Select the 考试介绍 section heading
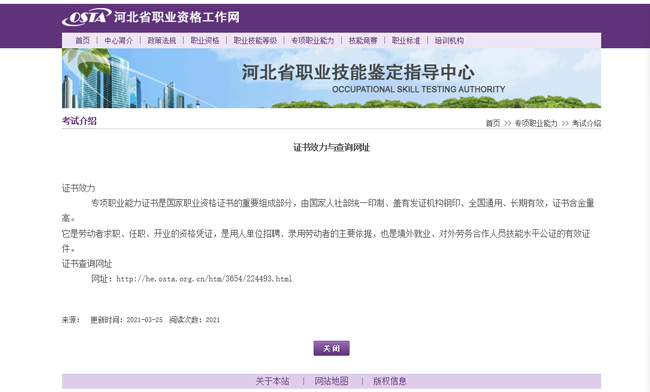 (79, 121)
